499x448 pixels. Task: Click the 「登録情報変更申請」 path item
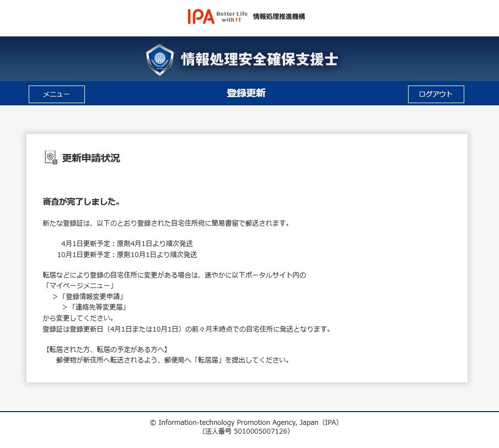pos(92,296)
